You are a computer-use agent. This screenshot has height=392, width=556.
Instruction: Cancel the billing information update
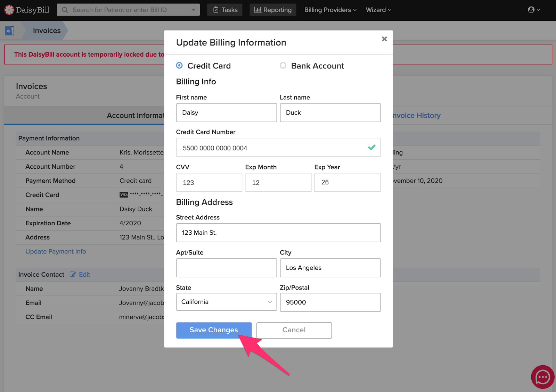tap(294, 330)
